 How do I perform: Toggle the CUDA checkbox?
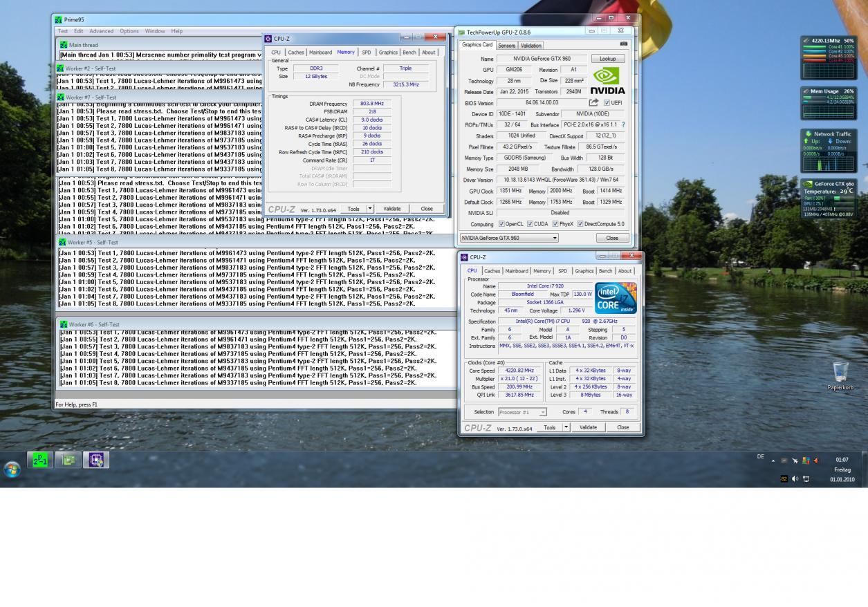(530, 224)
